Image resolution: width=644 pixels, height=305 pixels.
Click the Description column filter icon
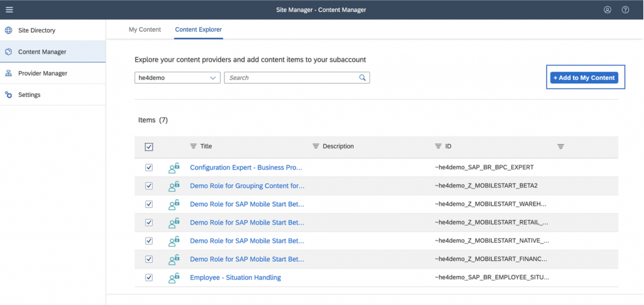tap(316, 146)
